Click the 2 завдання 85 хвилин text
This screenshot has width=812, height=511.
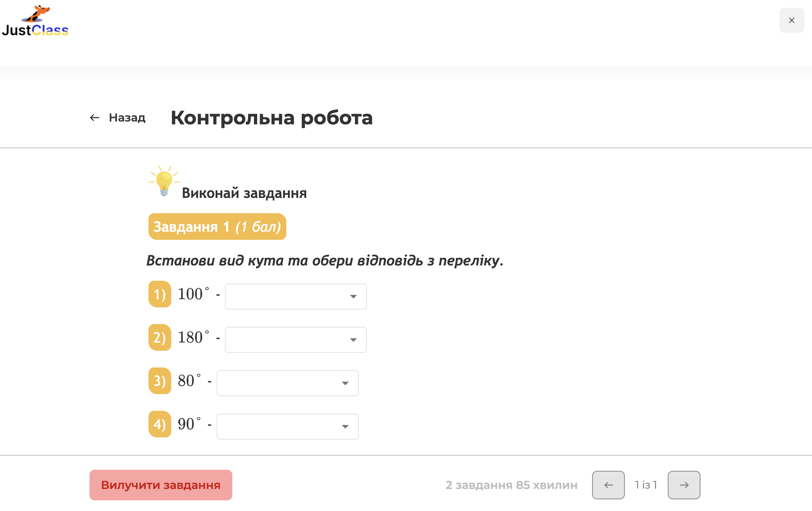point(511,485)
